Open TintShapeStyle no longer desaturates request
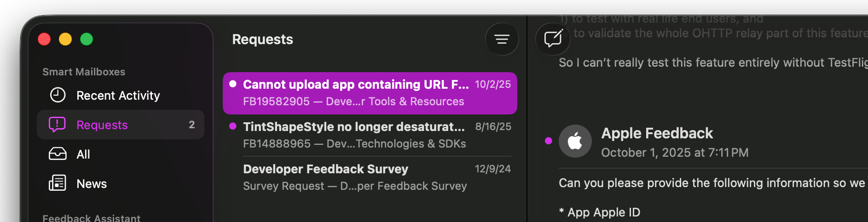This screenshot has width=868, height=222. [353, 127]
